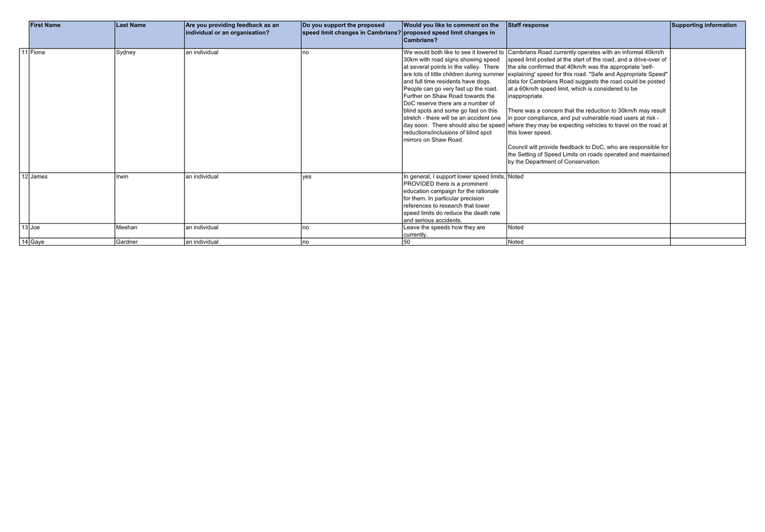765x532 pixels.
Task: Click the 'yes' answer in James's row
Action: (307, 177)
